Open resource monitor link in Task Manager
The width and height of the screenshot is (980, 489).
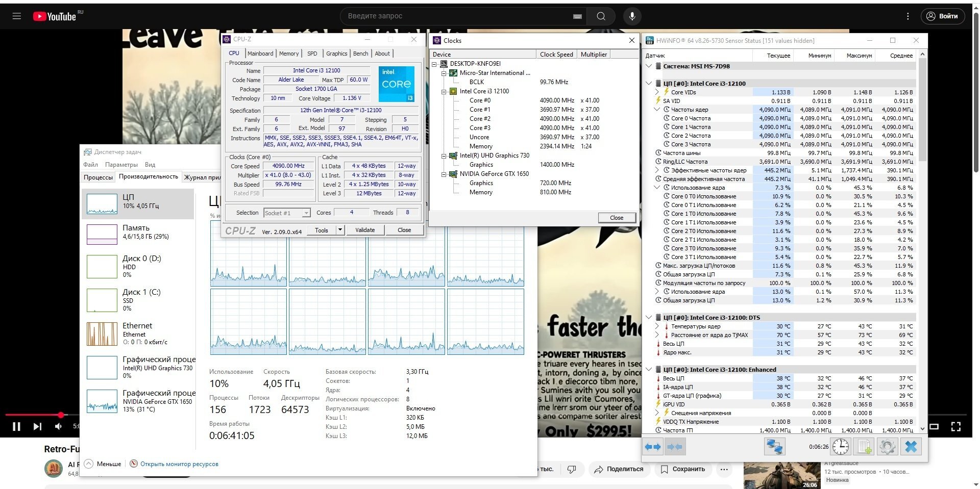(x=179, y=464)
